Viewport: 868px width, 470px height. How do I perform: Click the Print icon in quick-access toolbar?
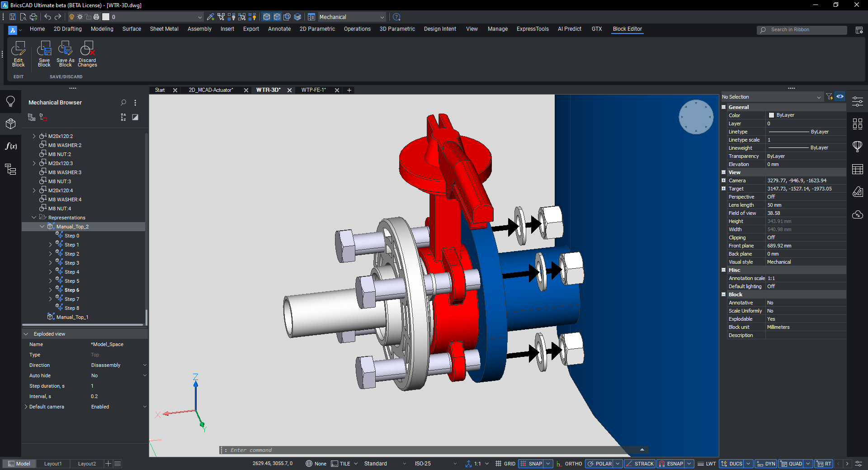tap(33, 17)
